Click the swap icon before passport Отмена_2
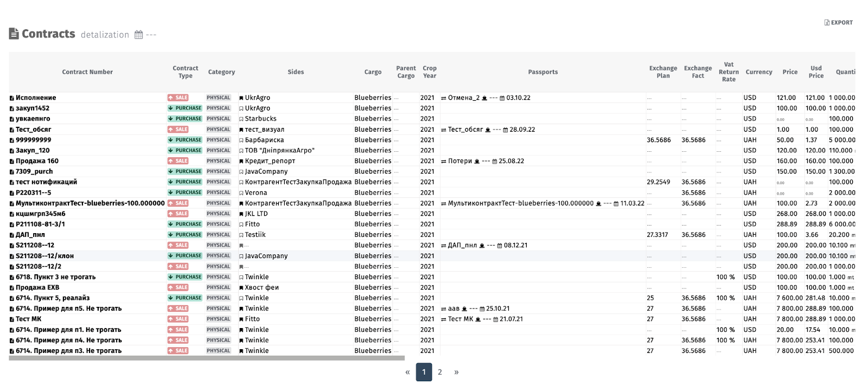This screenshot has width=868, height=392. 443,98
